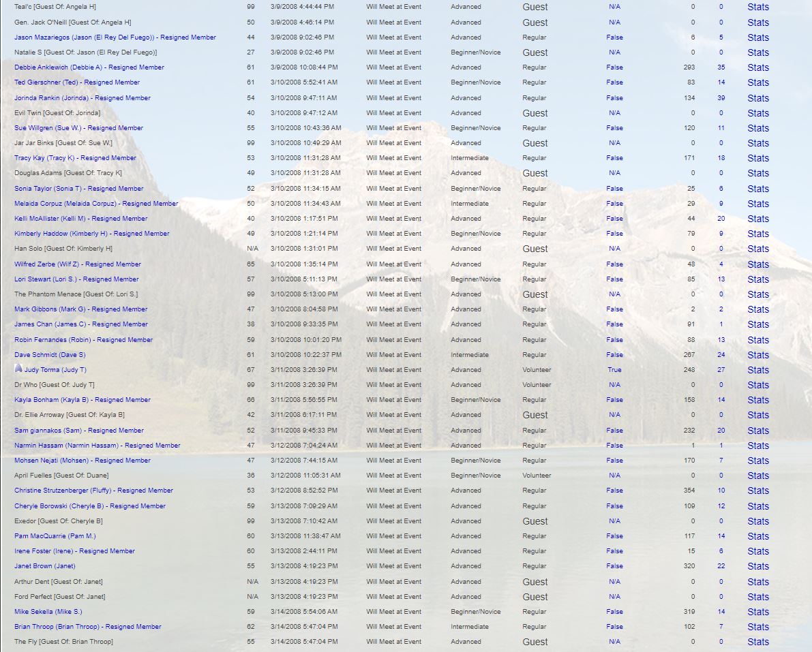The image size is (812, 652).
Task: Open Kelli McAllister's profile link
Action: point(80,219)
